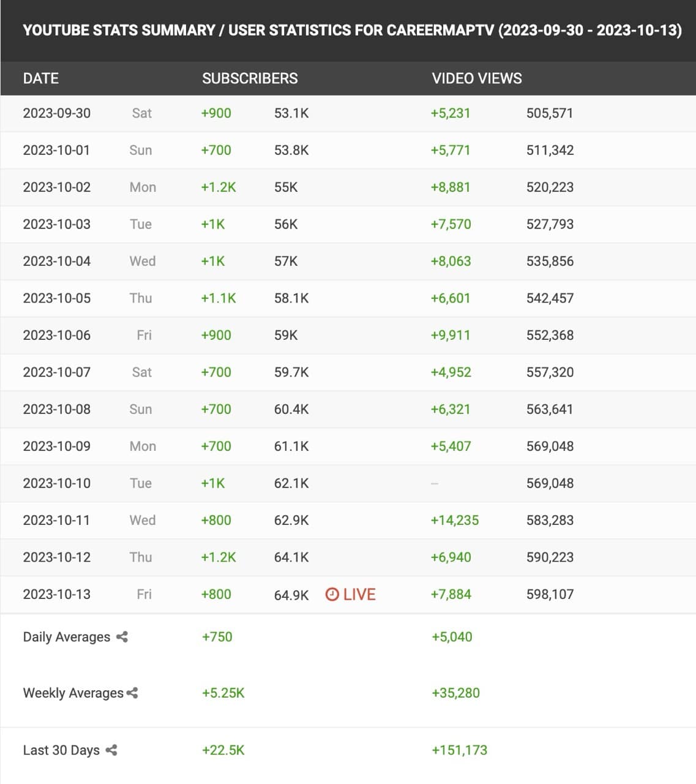The image size is (696, 784).
Task: Click total views value 583,283
Action: 550,520
